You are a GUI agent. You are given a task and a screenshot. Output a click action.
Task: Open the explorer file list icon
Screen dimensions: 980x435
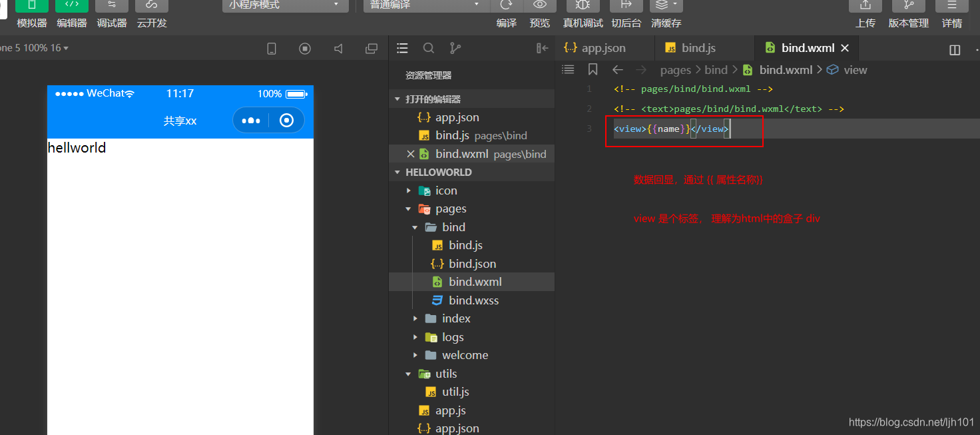pos(402,48)
